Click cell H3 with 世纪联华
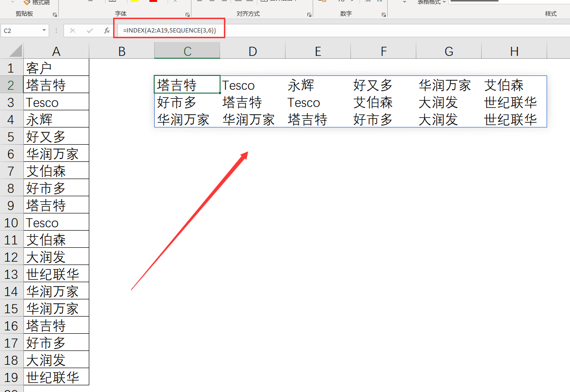This screenshot has width=570, height=392. tap(514, 102)
